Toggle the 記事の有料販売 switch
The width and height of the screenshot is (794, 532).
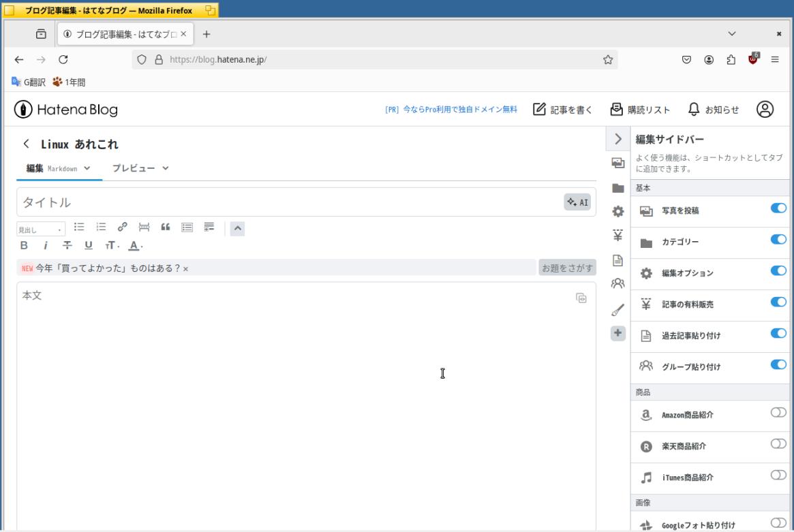778,302
